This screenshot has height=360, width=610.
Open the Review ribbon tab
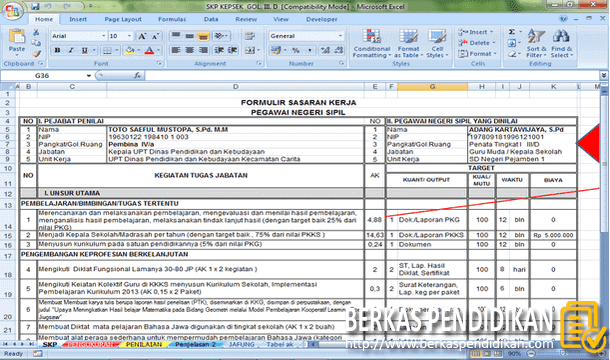pos(246,19)
